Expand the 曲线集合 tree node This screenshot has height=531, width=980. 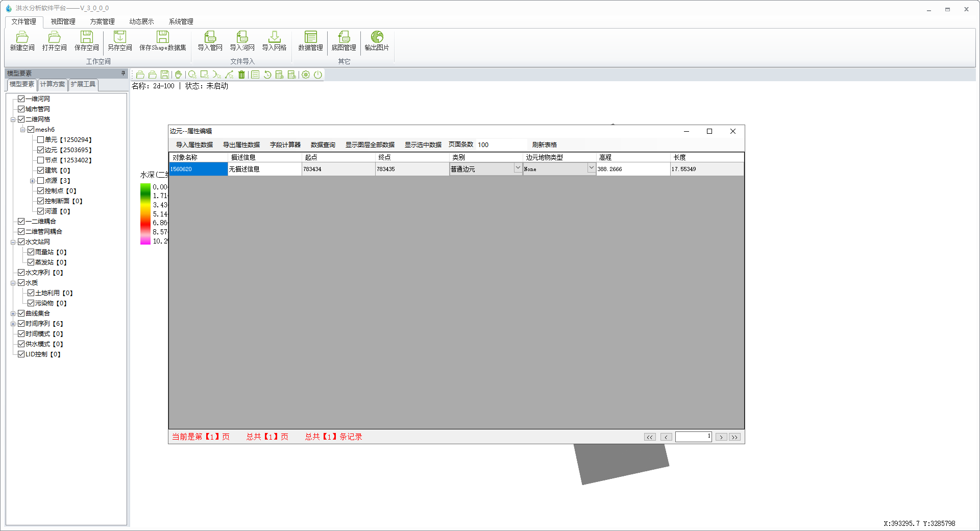[13, 313]
